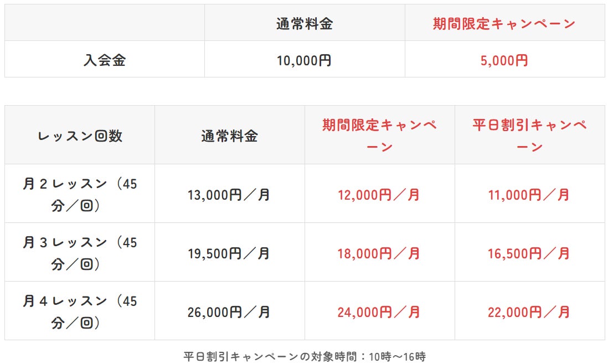This screenshot has height=364, width=608.
Task: Click the 通常料金 header in lesson table
Action: click(229, 136)
